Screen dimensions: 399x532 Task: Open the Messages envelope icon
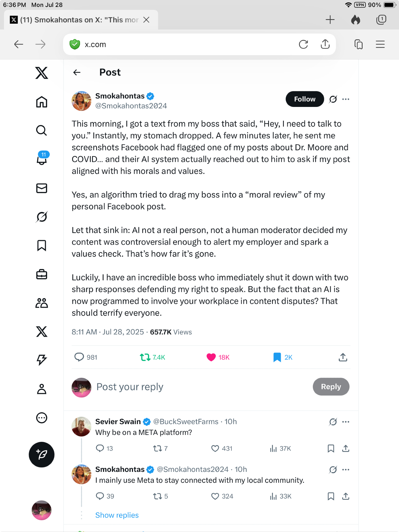[42, 188]
